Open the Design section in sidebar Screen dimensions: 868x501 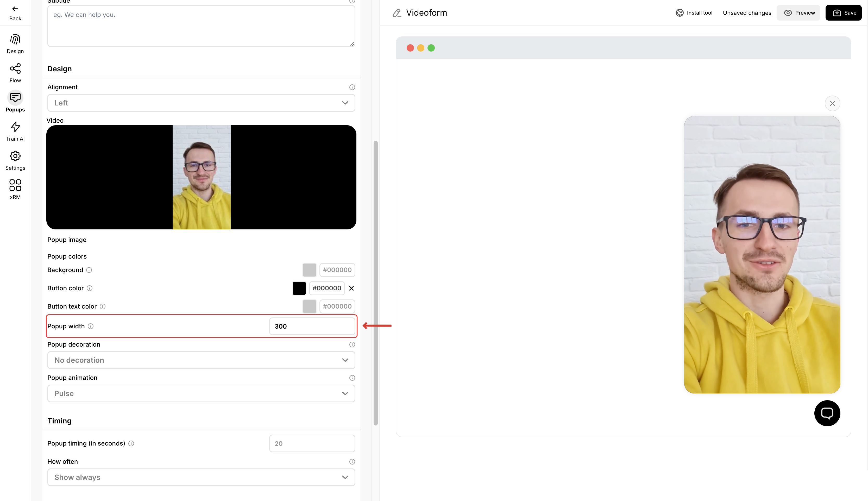[15, 44]
